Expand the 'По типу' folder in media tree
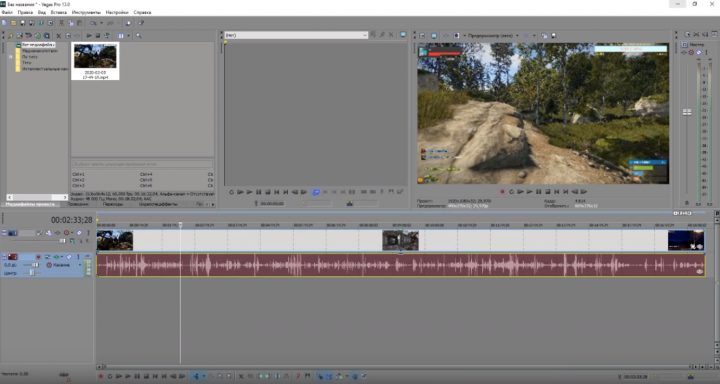 [11, 56]
